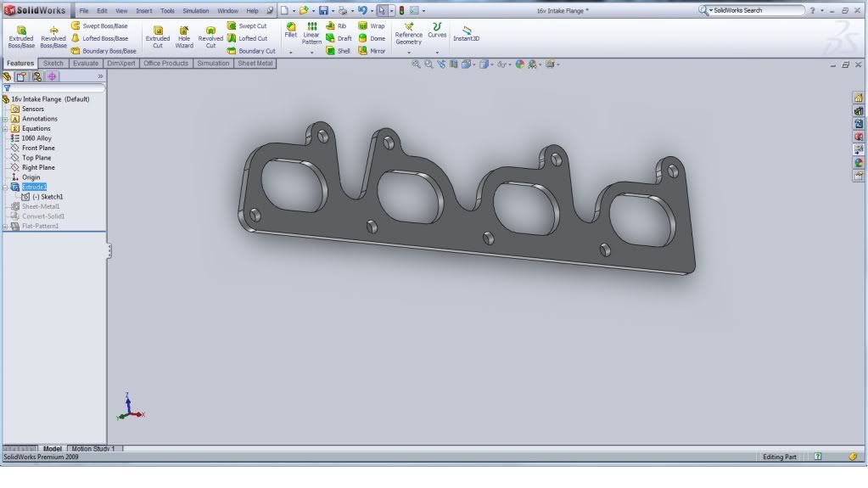Toggle Instant3D mode

click(x=466, y=33)
